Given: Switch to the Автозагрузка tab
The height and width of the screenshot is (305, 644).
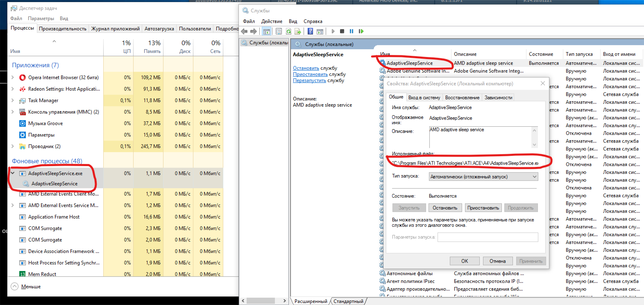Looking at the screenshot, I should click(159, 29).
